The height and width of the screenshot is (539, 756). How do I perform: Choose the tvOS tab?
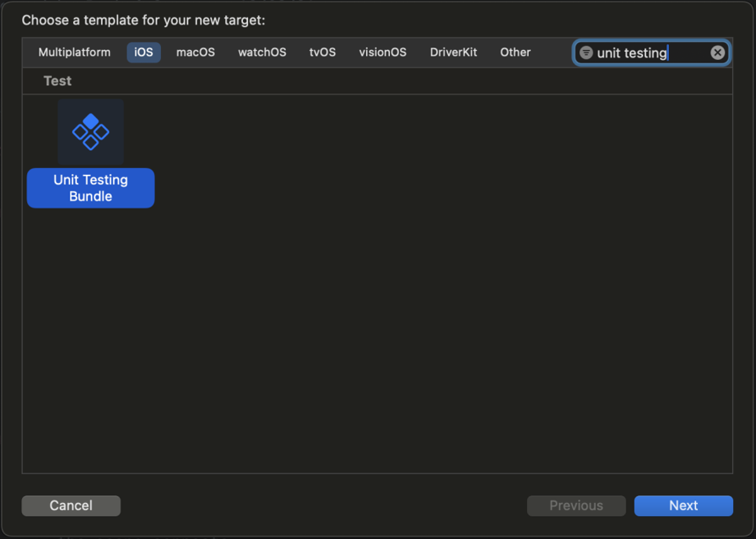pos(323,52)
